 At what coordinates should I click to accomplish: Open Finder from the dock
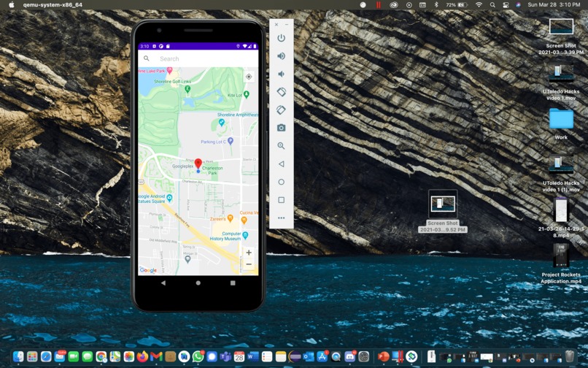18,356
